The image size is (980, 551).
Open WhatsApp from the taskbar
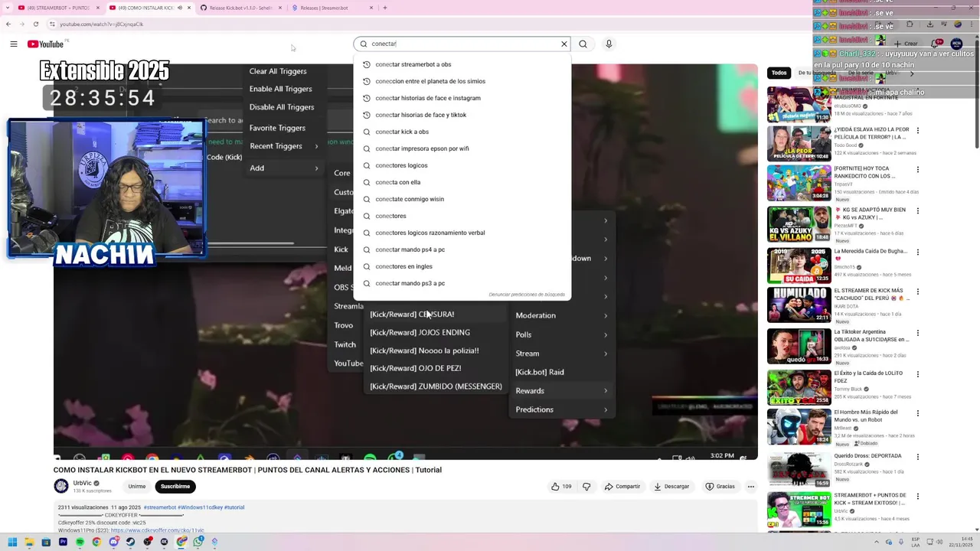click(198, 542)
